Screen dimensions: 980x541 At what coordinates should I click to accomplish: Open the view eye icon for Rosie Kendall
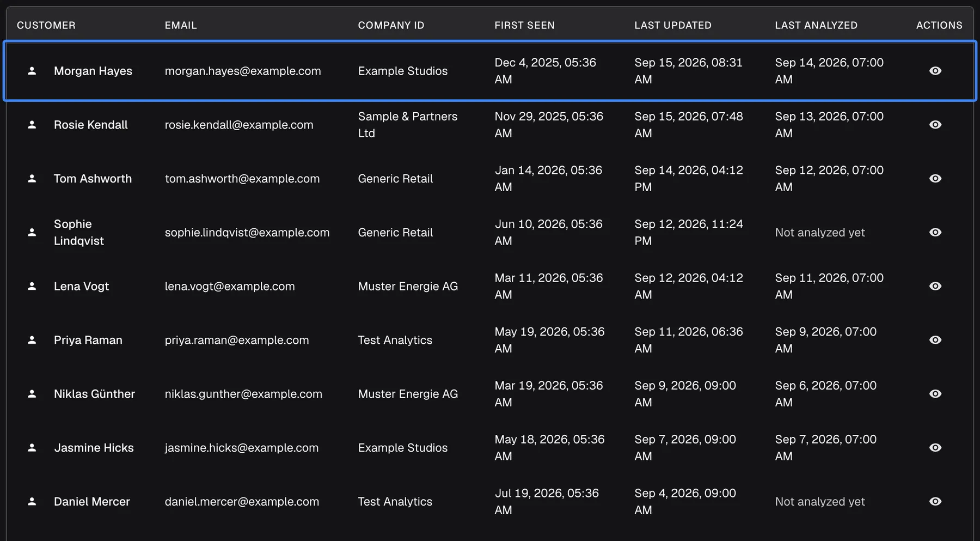(935, 125)
